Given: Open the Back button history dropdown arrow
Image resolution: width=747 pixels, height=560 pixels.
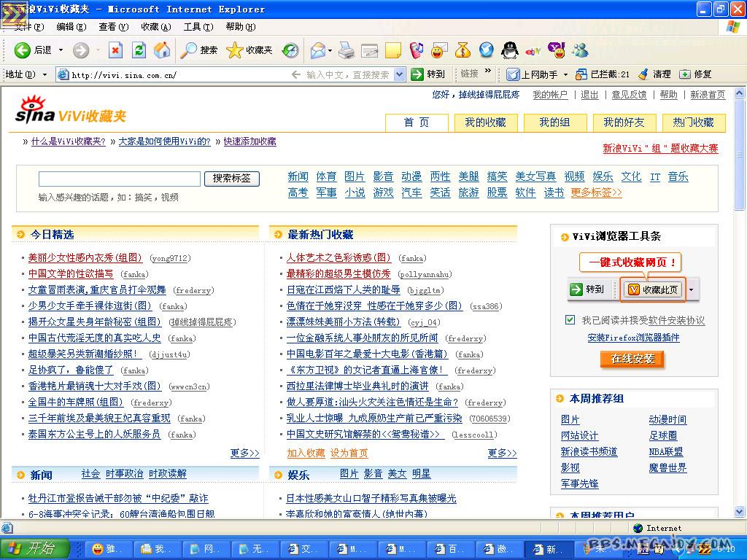Looking at the screenshot, I should click(61, 50).
